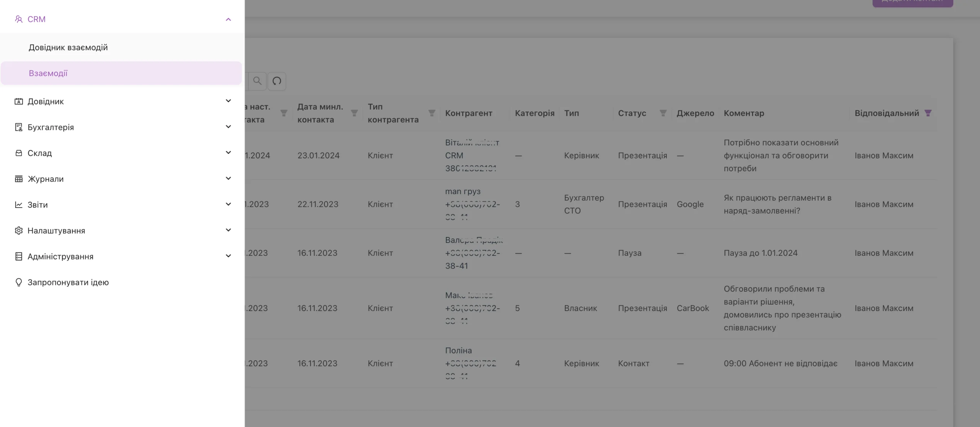Click the CRM people icon

click(x=18, y=19)
